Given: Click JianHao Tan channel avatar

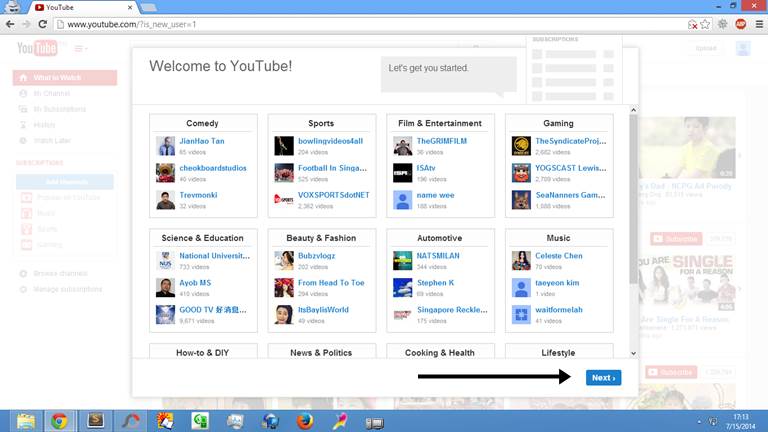Looking at the screenshot, I should pyautogui.click(x=166, y=146).
